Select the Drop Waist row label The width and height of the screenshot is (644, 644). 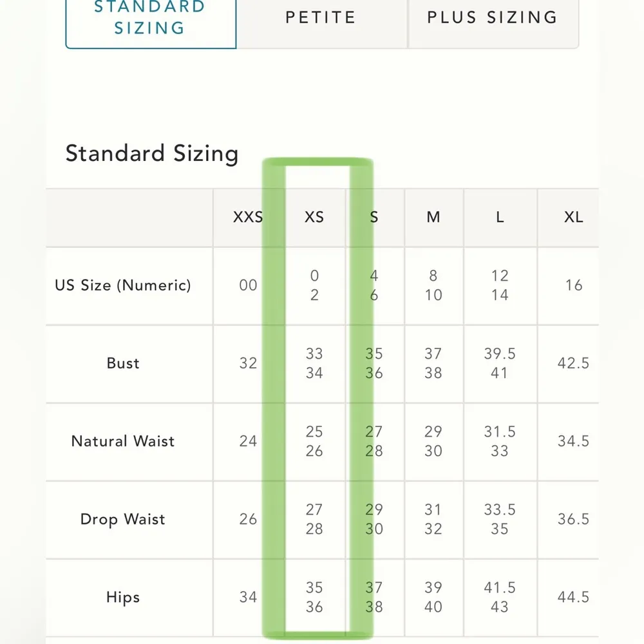click(123, 519)
